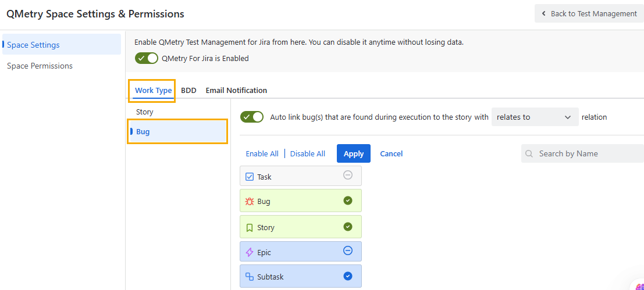Click the Epic row label text

click(264, 253)
